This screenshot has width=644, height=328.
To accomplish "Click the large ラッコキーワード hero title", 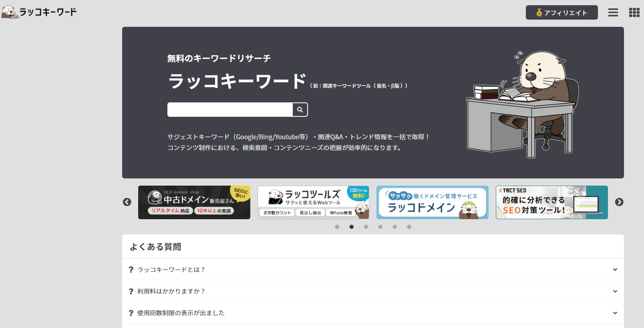I will (237, 81).
